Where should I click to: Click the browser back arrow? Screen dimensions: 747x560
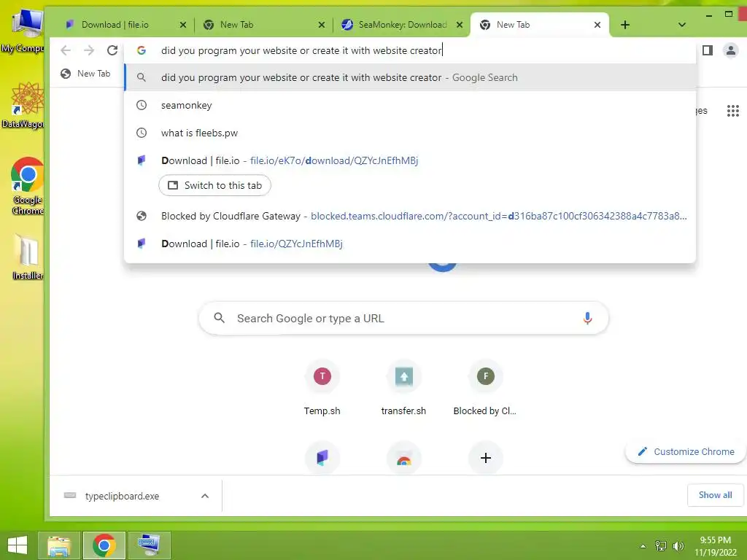point(66,50)
